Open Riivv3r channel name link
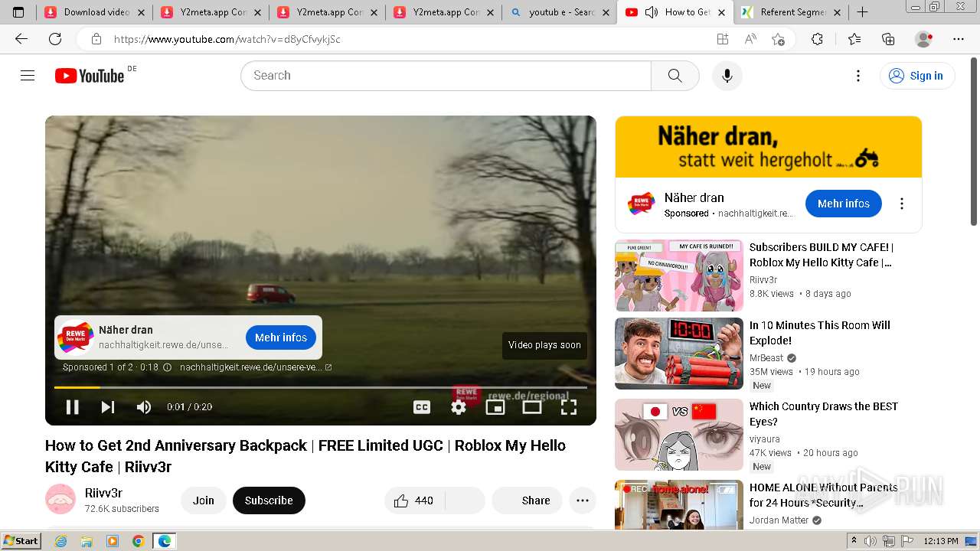Image resolution: width=980 pixels, height=551 pixels. (x=103, y=493)
